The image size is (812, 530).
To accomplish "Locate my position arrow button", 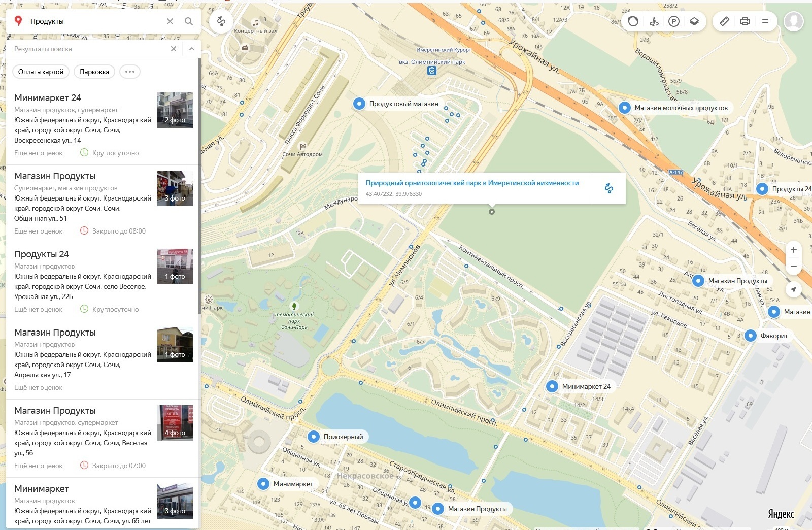I will (794, 289).
